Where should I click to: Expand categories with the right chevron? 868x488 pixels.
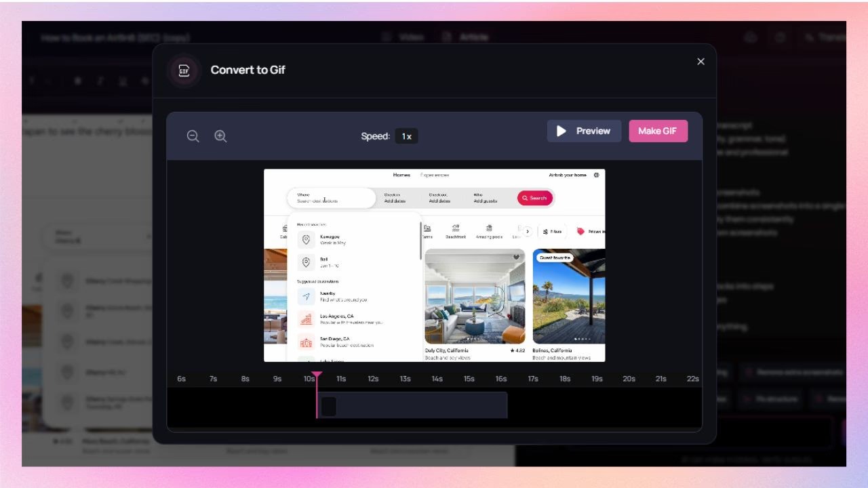point(527,232)
